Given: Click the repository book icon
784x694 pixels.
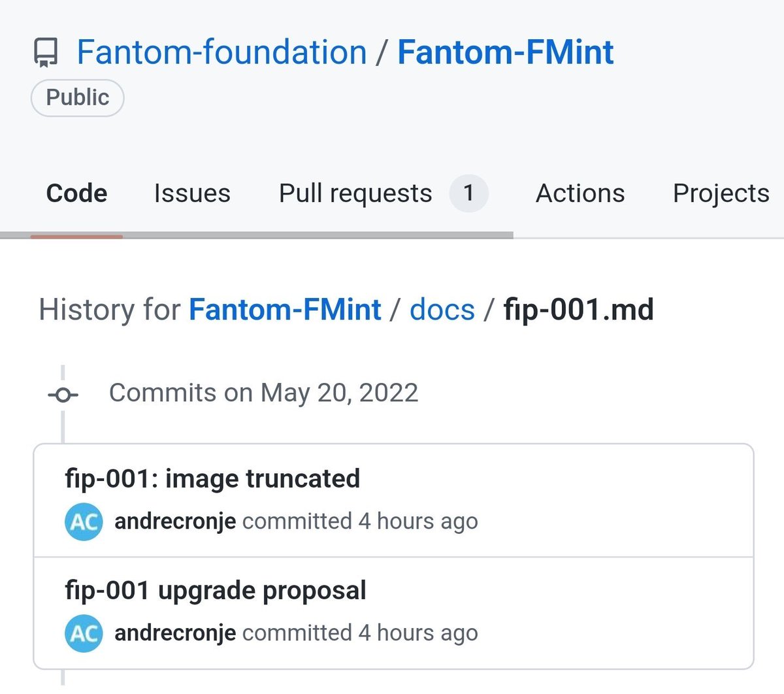Looking at the screenshot, I should (46, 53).
